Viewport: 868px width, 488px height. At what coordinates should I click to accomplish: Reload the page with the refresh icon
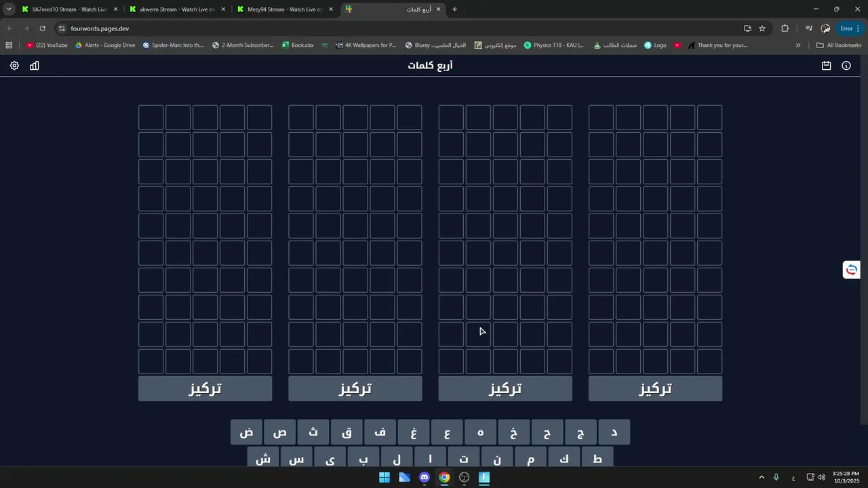point(42,28)
